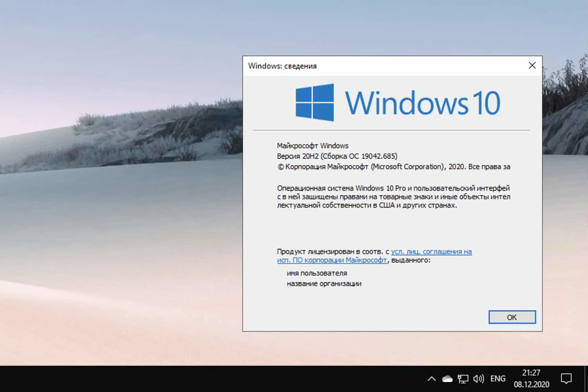Open network status from the tray icon
588x392 pixels.
(463, 378)
